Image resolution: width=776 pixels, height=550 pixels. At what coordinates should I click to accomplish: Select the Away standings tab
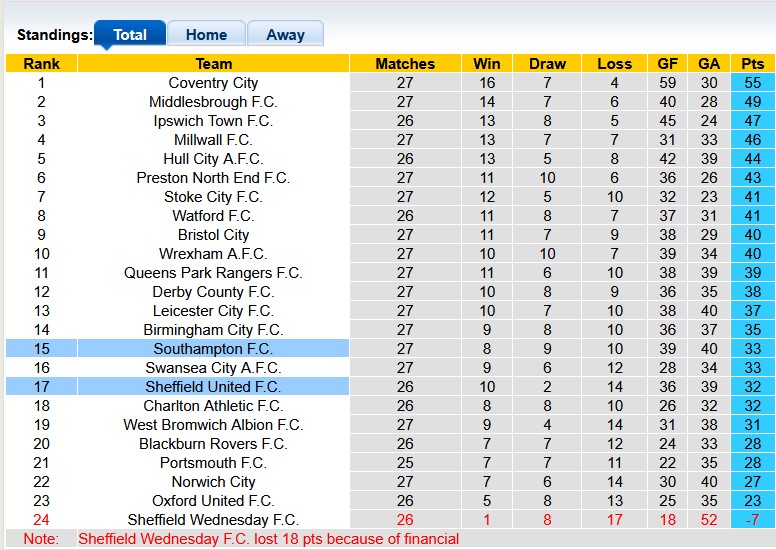tap(285, 34)
